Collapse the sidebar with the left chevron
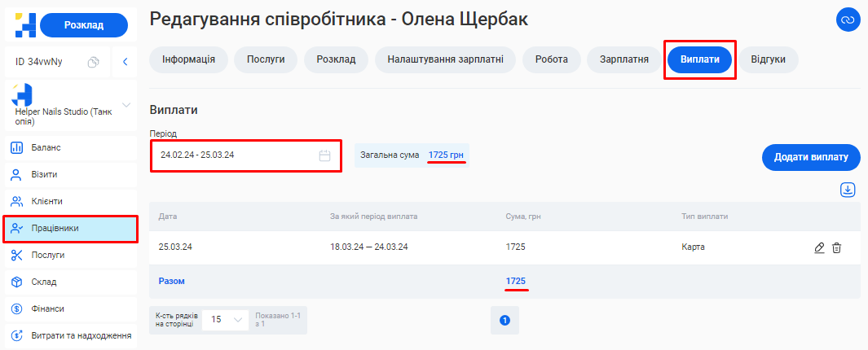Image resolution: width=868 pixels, height=350 pixels. (x=125, y=62)
